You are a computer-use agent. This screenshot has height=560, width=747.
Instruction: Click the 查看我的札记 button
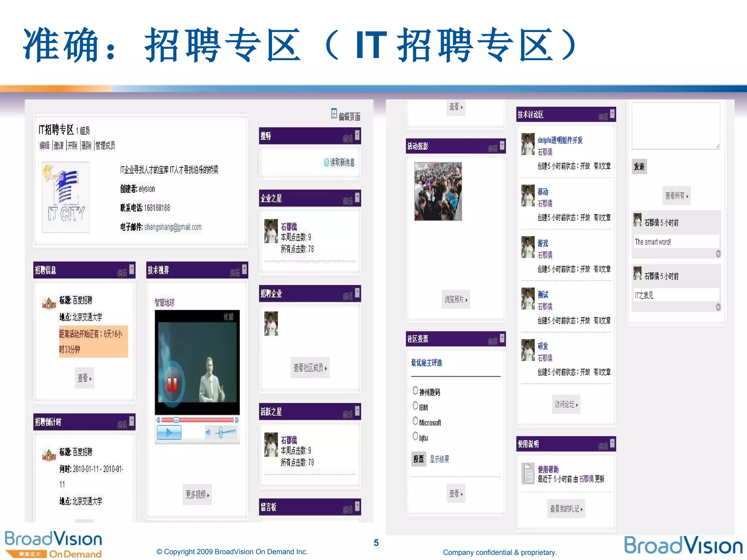(x=566, y=509)
